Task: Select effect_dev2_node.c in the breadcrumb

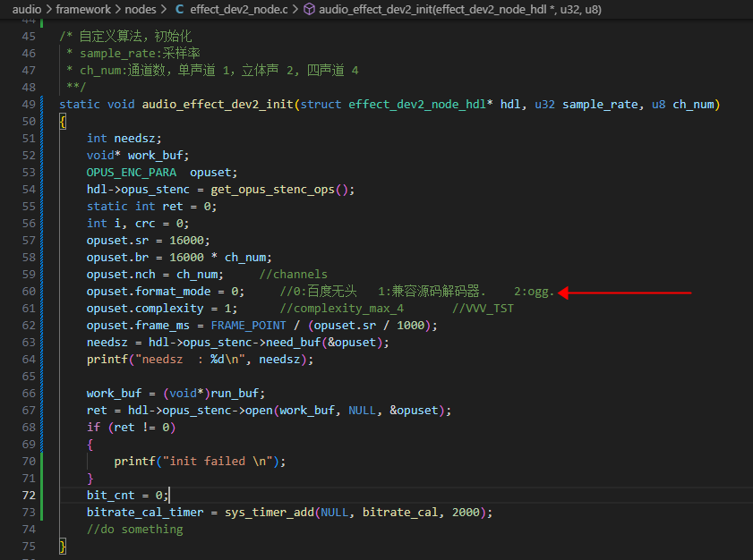Action: (x=239, y=9)
